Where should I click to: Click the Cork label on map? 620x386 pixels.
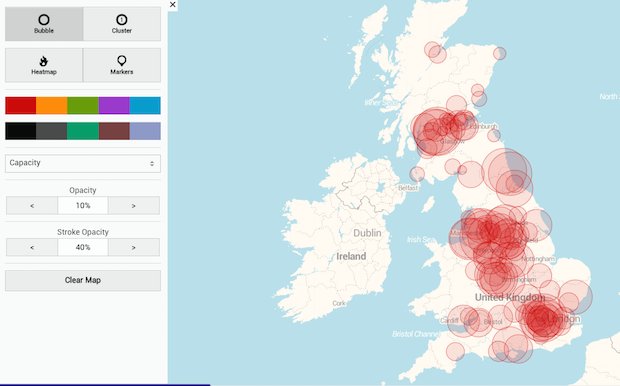[339, 303]
